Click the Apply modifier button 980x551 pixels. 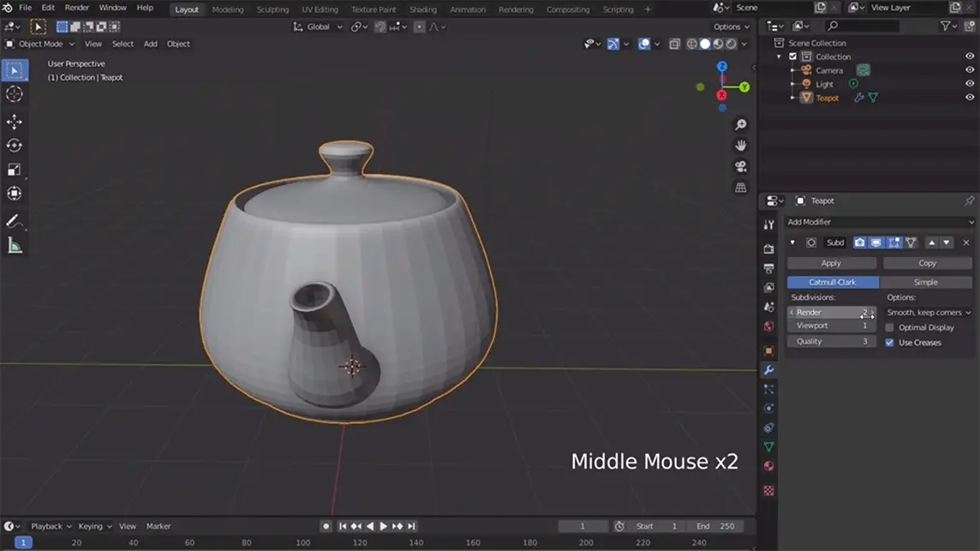831,263
